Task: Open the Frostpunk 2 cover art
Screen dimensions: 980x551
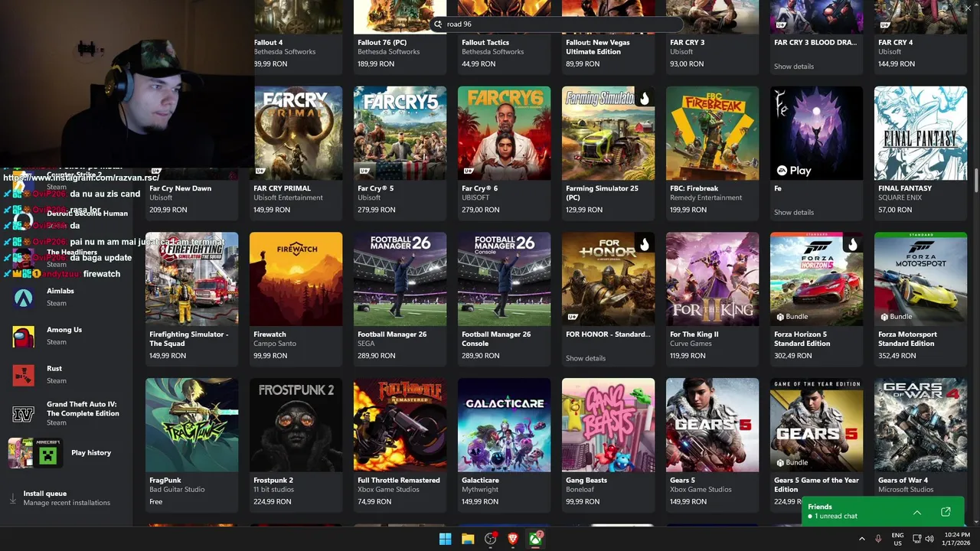Action: 296,425
